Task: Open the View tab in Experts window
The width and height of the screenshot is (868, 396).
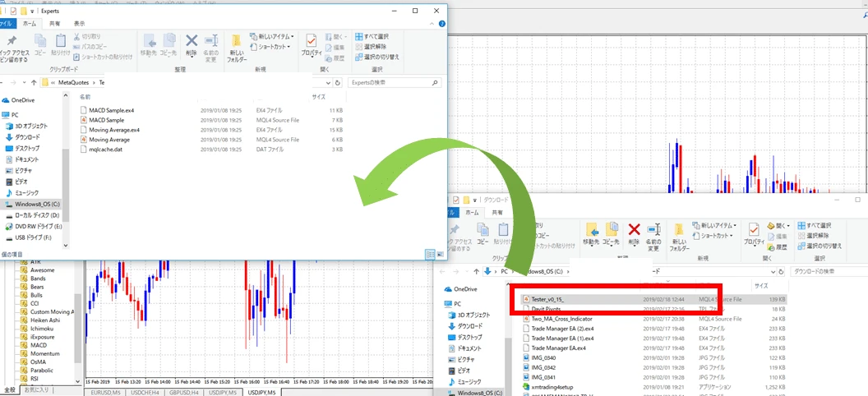Action: coord(79,24)
